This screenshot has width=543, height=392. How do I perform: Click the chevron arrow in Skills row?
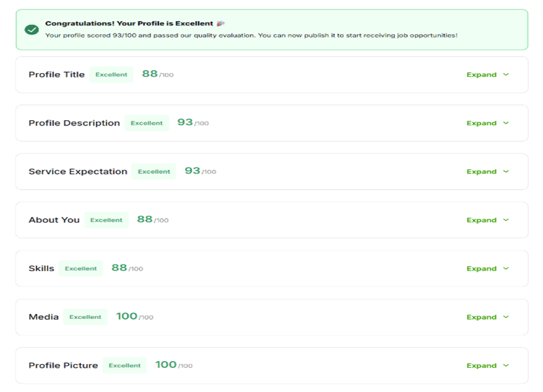pyautogui.click(x=506, y=268)
